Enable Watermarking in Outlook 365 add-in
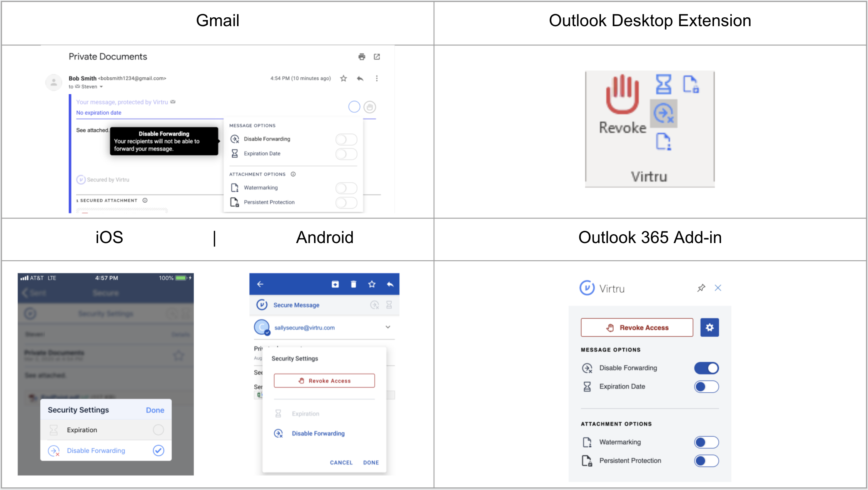 pyautogui.click(x=706, y=443)
